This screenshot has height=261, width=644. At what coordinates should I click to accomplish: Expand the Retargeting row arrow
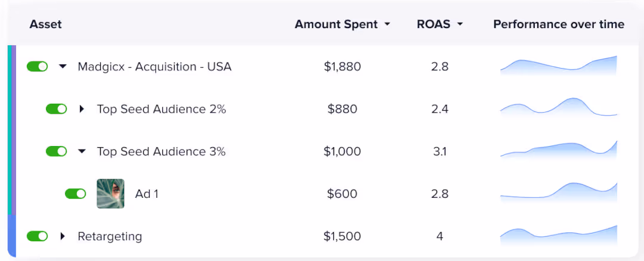coord(63,236)
